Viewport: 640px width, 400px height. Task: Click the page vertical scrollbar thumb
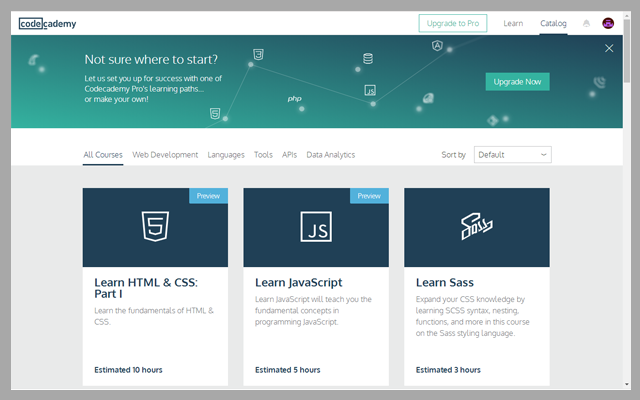pyautogui.click(x=627, y=51)
